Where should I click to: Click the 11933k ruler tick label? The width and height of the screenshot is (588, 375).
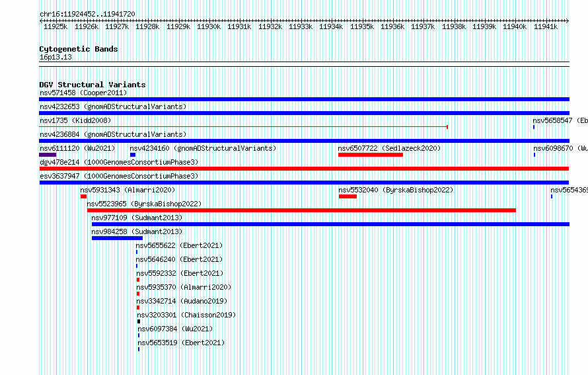(301, 26)
